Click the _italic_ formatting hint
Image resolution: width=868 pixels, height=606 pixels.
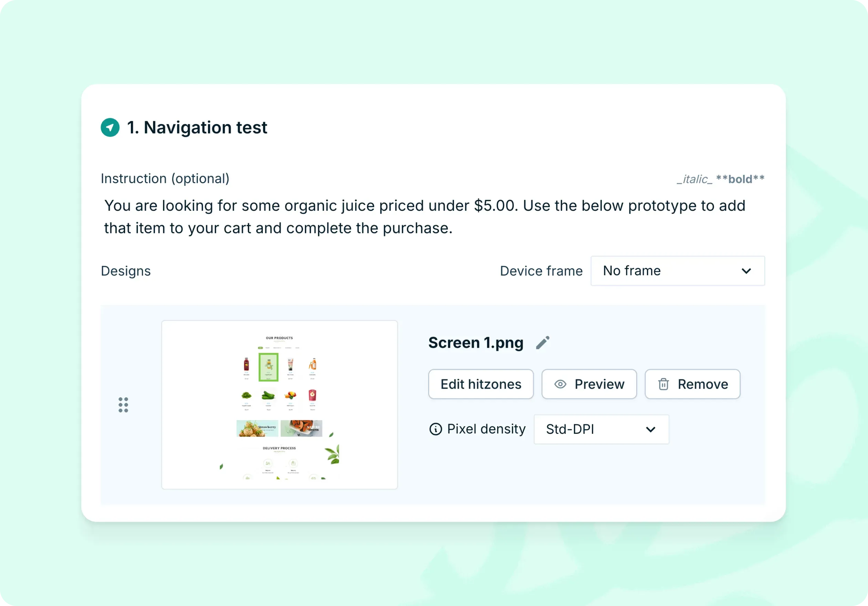[x=695, y=179]
